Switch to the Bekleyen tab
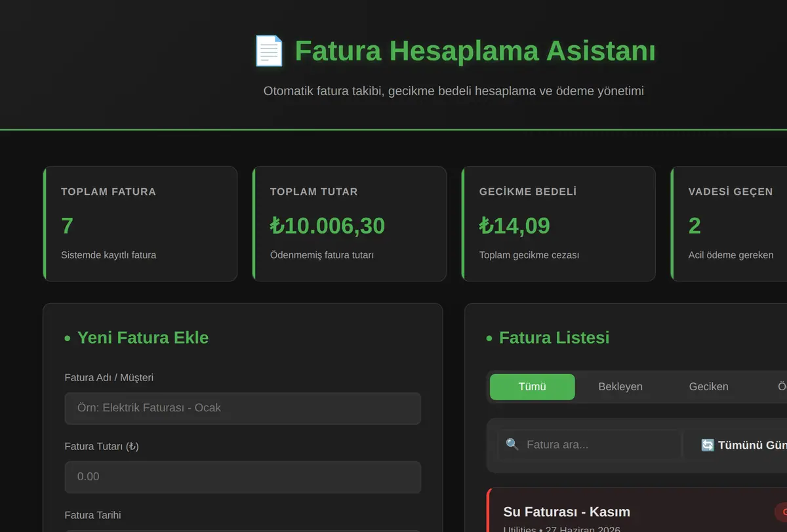Image resolution: width=787 pixels, height=532 pixels. coord(620,387)
